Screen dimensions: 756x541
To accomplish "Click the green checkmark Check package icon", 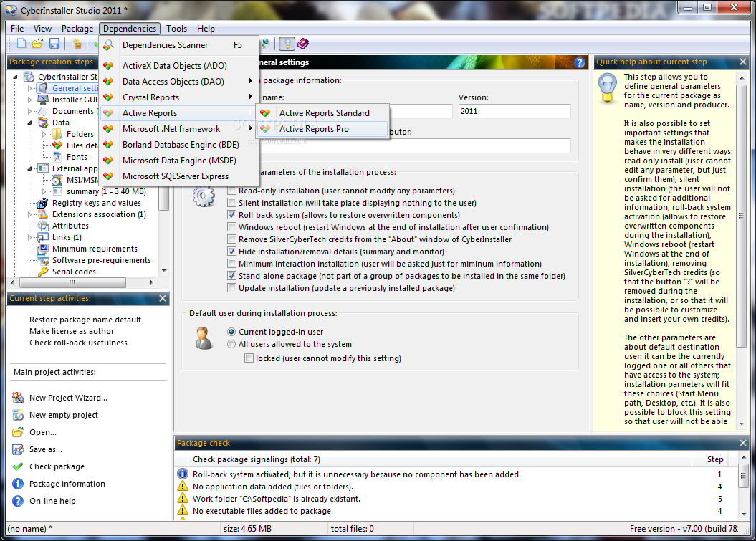I will click(18, 466).
